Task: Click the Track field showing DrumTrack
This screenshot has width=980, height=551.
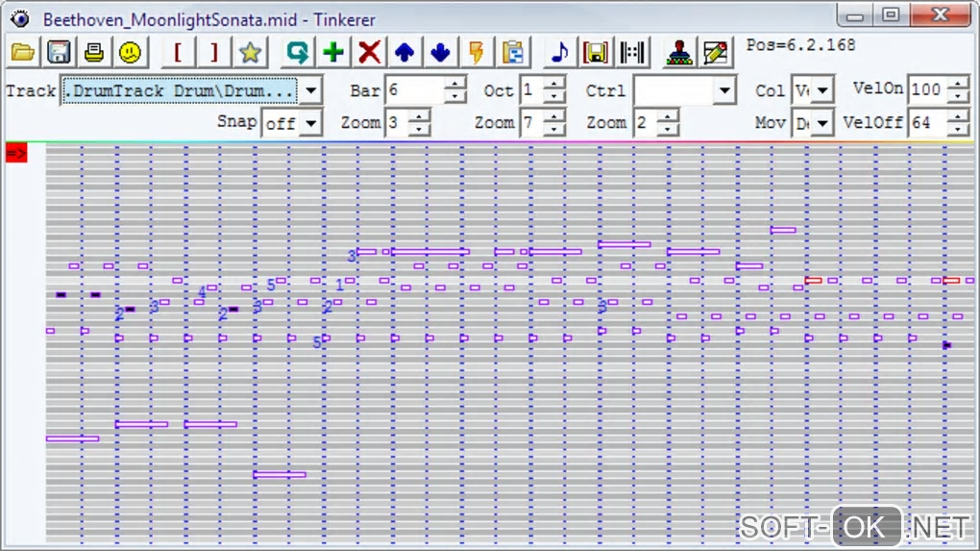Action: pyautogui.click(x=180, y=90)
